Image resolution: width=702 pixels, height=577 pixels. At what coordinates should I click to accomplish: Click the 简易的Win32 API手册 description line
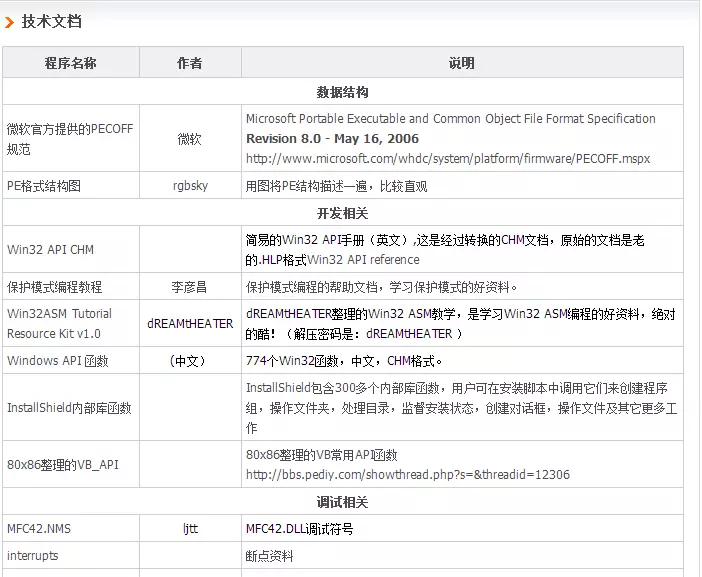point(445,240)
